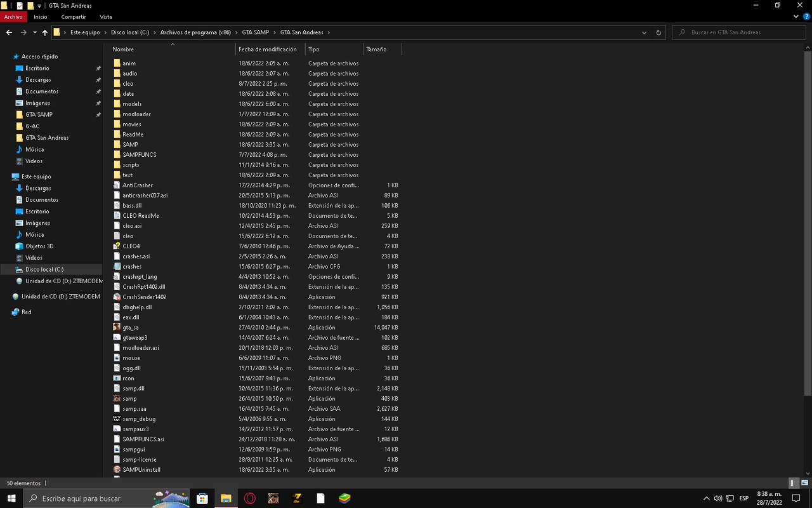This screenshot has height=508, width=812.
Task: Select GTA SAMP in the sidebar
Action: (x=39, y=115)
